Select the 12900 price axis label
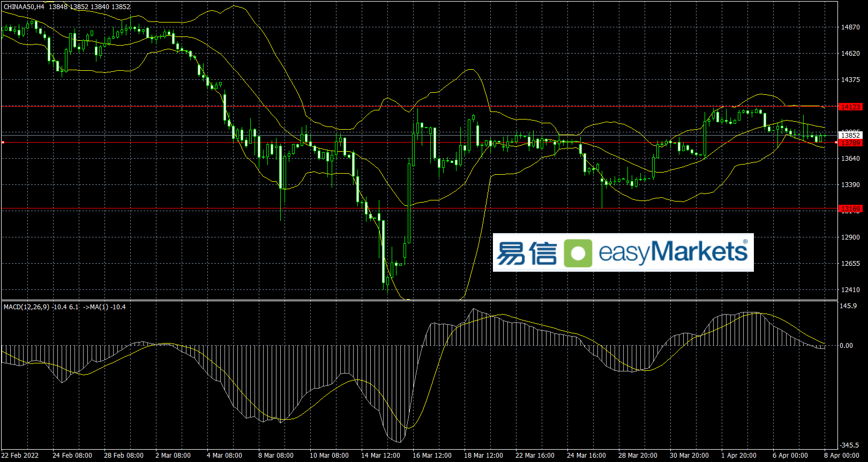This screenshot has height=462, width=868. pos(850,237)
